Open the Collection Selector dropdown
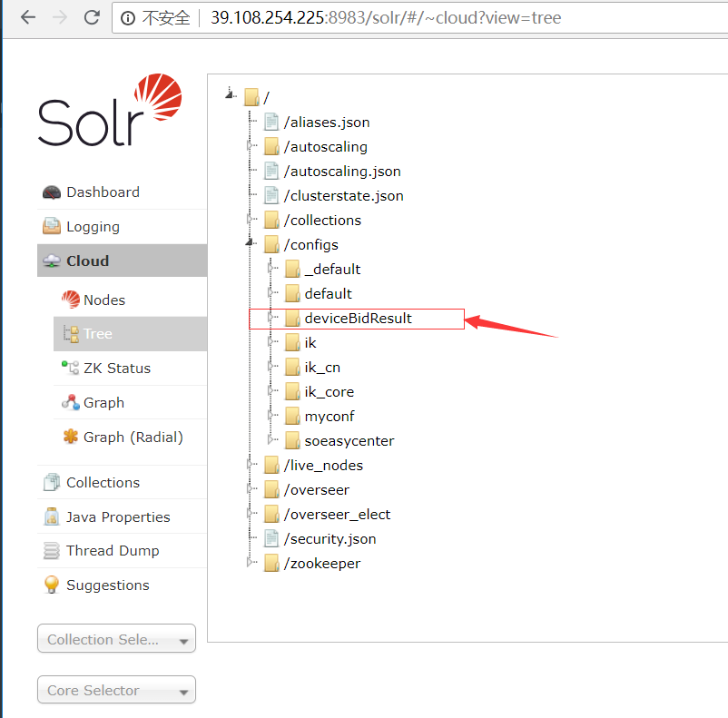 point(116,639)
